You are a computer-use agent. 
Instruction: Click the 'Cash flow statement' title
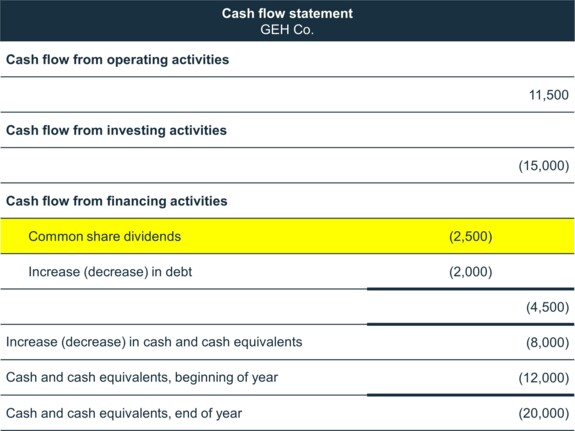click(x=287, y=14)
